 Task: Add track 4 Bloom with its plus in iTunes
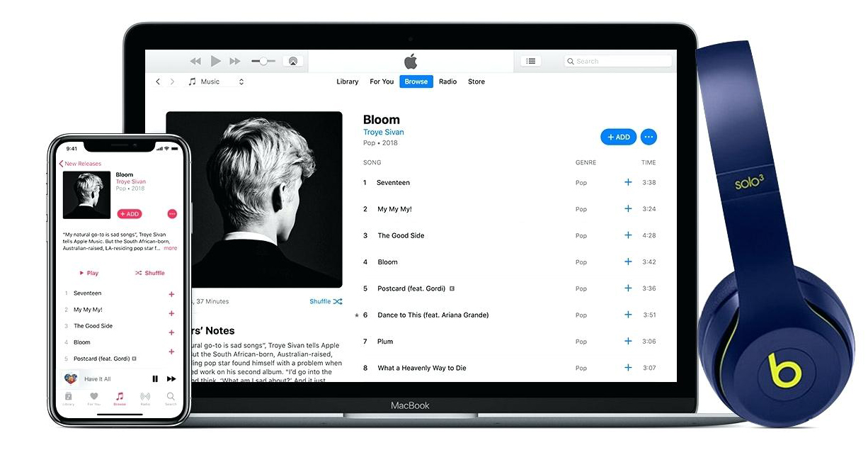click(628, 262)
